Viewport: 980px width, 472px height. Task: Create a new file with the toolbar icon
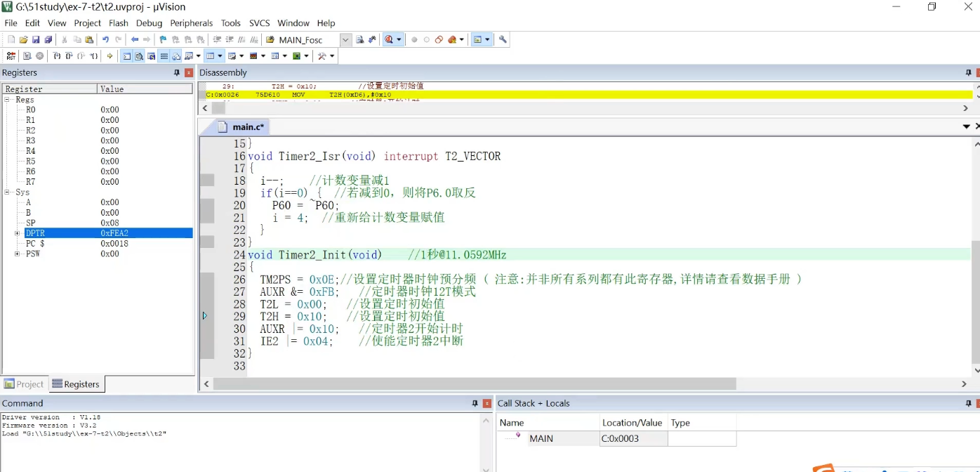[x=11, y=40]
